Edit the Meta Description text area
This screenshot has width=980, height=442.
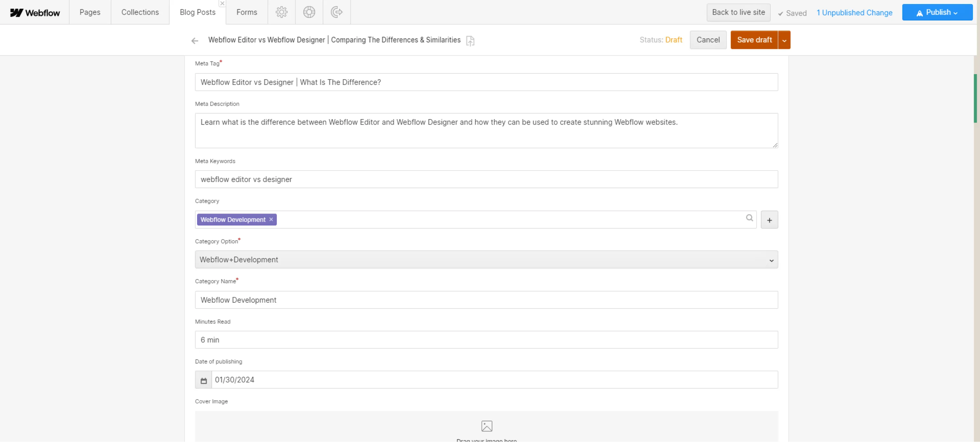(x=486, y=131)
